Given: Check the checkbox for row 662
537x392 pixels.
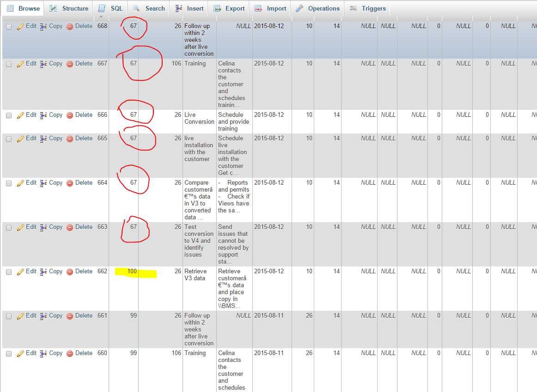Looking at the screenshot, I should click(x=9, y=272).
